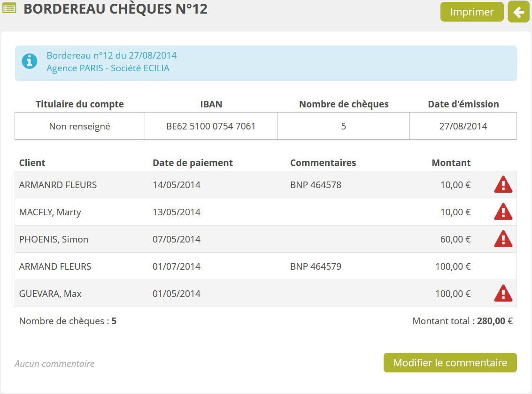Click the Non renseigné account holder cell
This screenshot has height=394, width=532.
pos(79,126)
